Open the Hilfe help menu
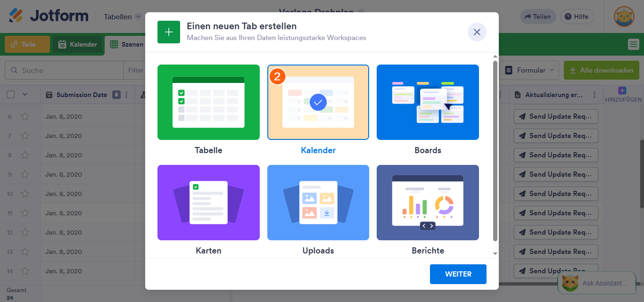 577,16
